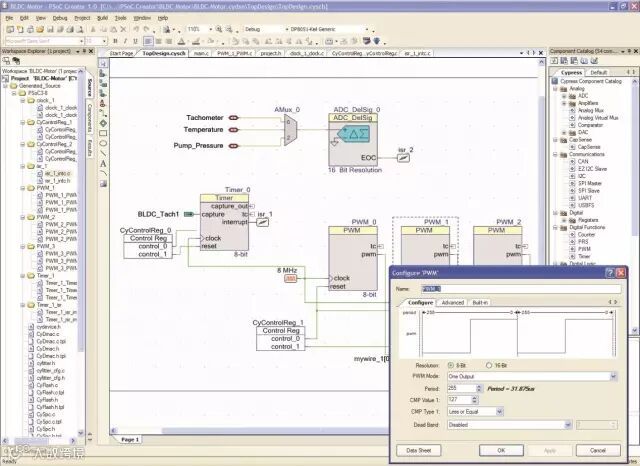Switch to the main.c tab
Viewport: 640px width, 466px height.
[x=201, y=53]
